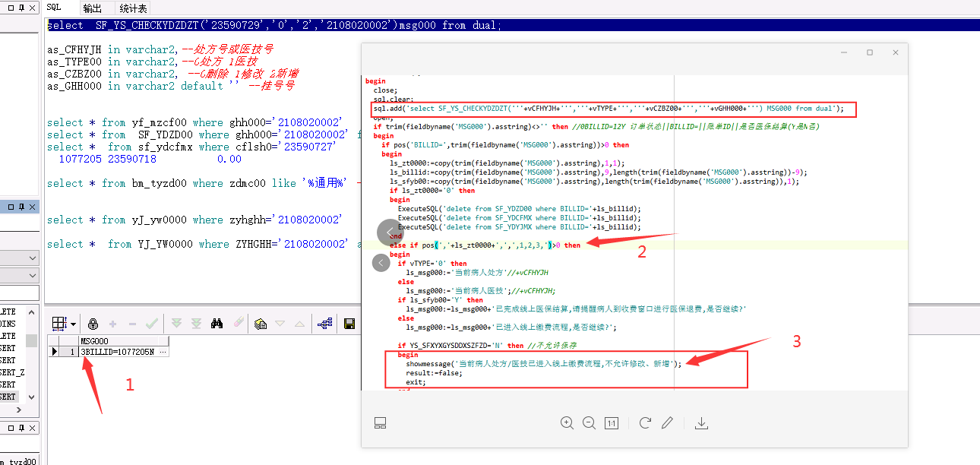This screenshot has height=465, width=980.
Task: Click the fetch next page icon
Action: coord(177,324)
